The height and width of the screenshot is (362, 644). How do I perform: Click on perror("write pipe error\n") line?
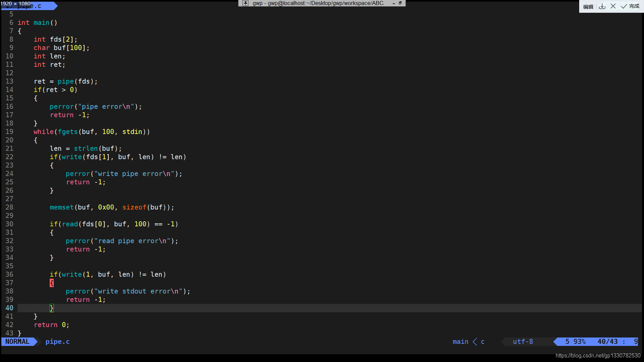[x=124, y=174]
